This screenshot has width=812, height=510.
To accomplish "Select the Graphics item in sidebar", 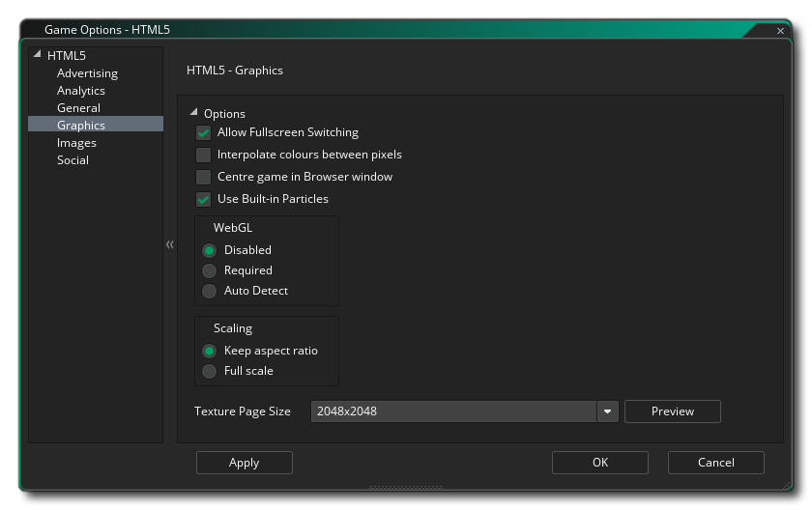I will 96,125.
